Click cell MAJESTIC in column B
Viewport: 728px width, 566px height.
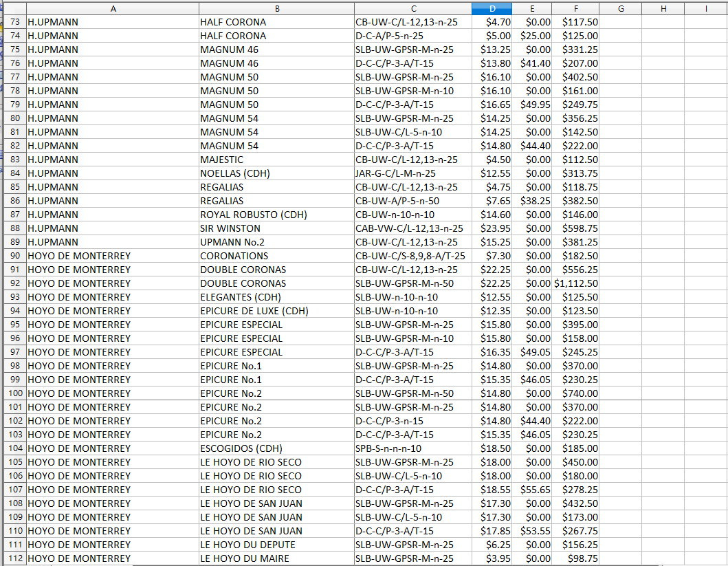click(x=277, y=160)
